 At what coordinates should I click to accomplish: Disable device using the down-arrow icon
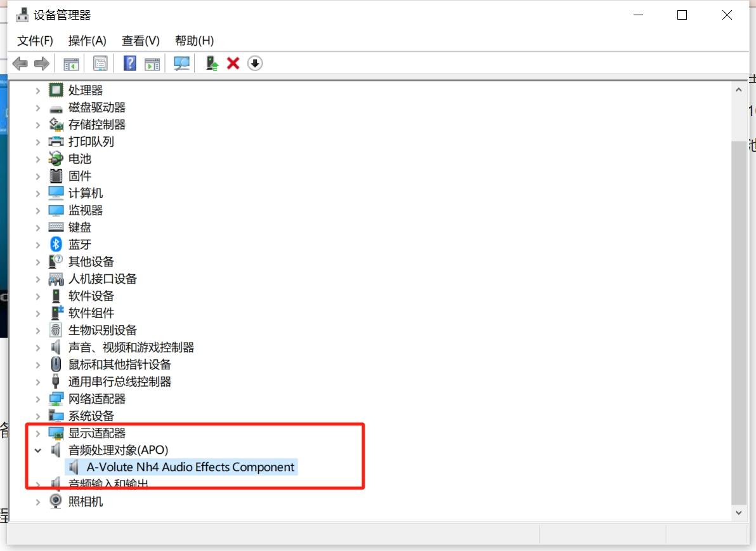coord(254,63)
